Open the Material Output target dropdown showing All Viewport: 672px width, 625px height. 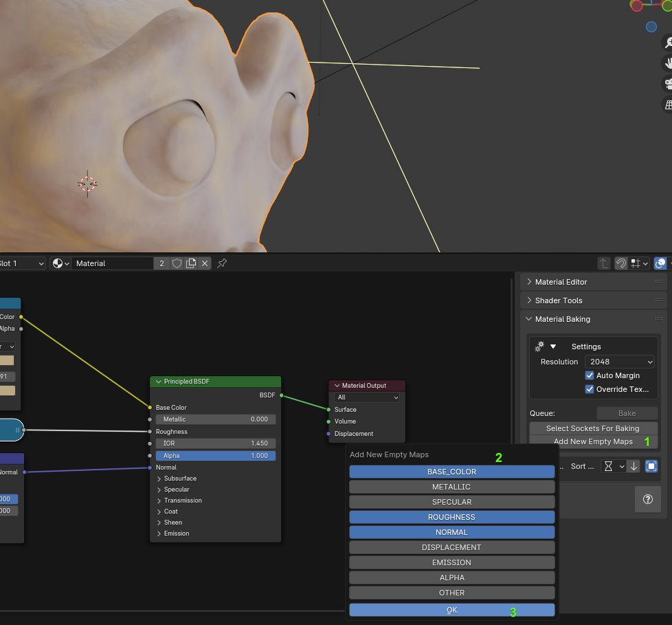367,397
